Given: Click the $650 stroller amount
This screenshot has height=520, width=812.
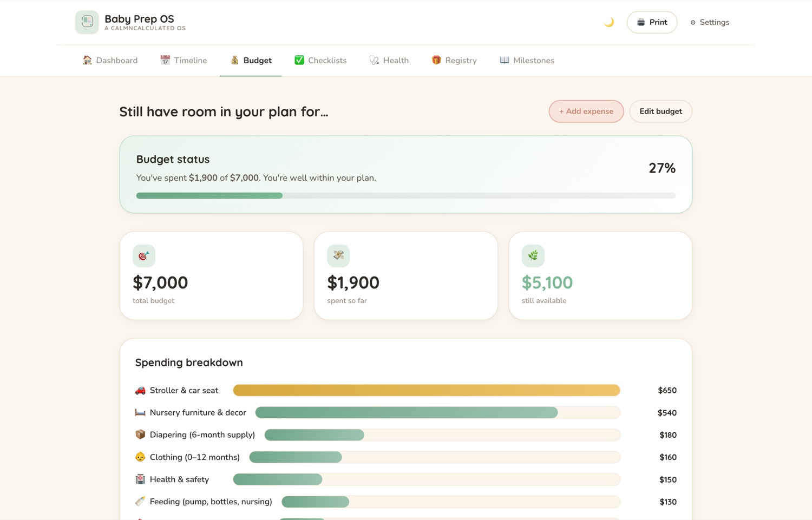Looking at the screenshot, I should pos(667,390).
